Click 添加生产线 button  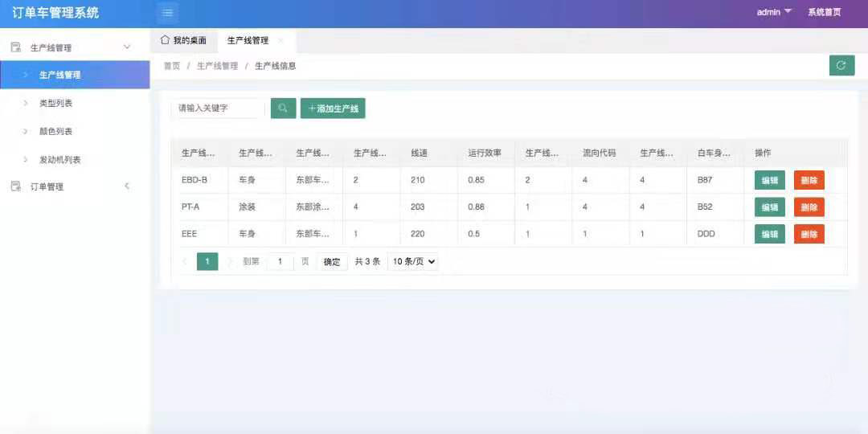(333, 108)
